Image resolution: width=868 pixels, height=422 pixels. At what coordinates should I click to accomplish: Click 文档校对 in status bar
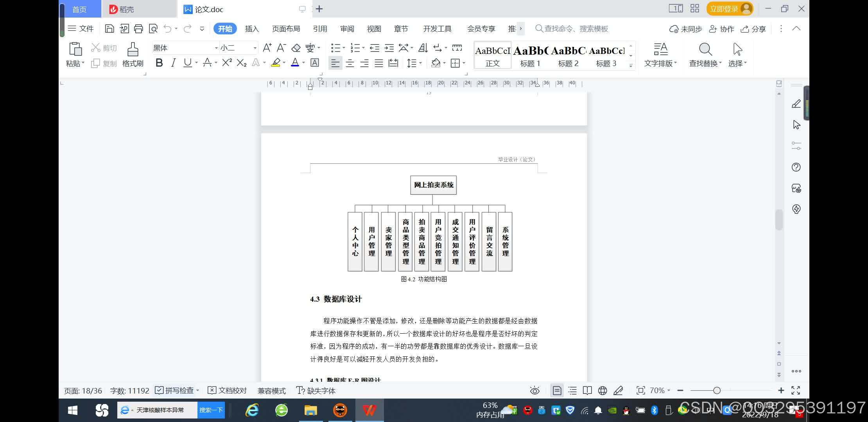tap(227, 390)
